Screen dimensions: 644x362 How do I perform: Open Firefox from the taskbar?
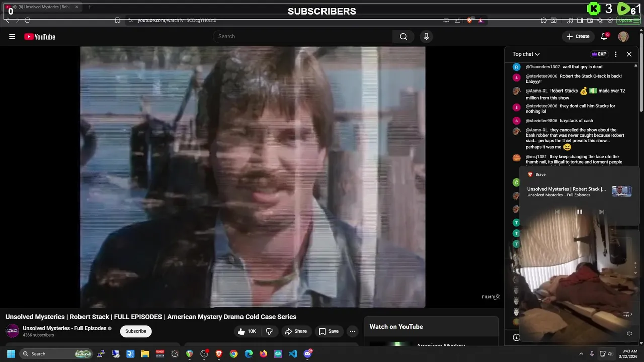263,354
